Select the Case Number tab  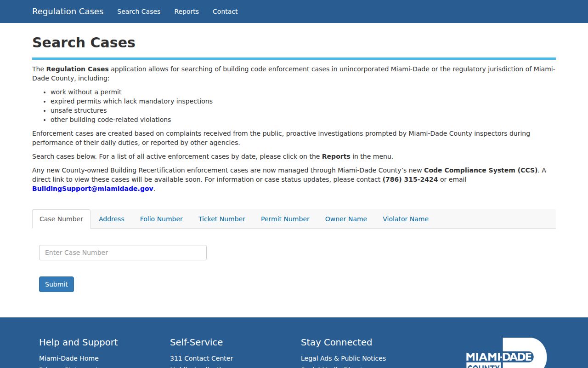pyautogui.click(x=61, y=219)
